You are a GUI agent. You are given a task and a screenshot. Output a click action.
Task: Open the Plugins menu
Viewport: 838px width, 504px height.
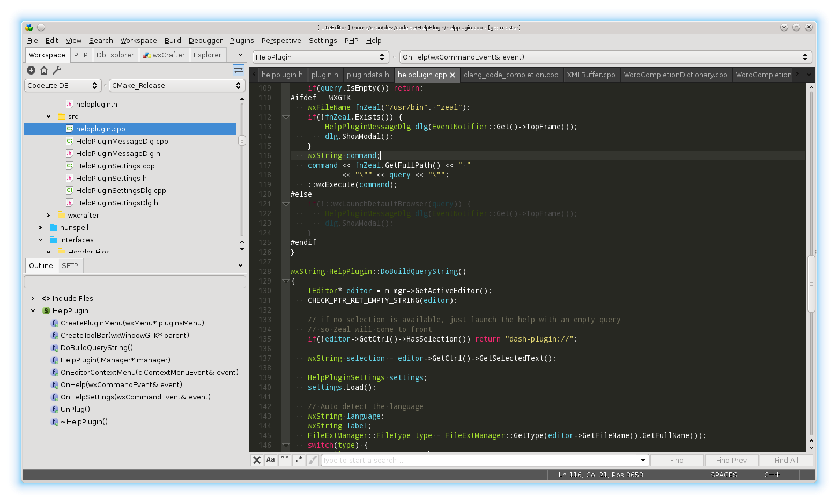(242, 40)
